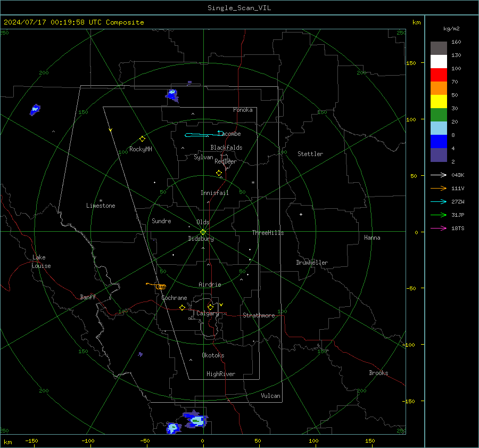479x448 pixels.
Task: Click the blue radar echo northwest of Ponoka
Action: coord(172,95)
